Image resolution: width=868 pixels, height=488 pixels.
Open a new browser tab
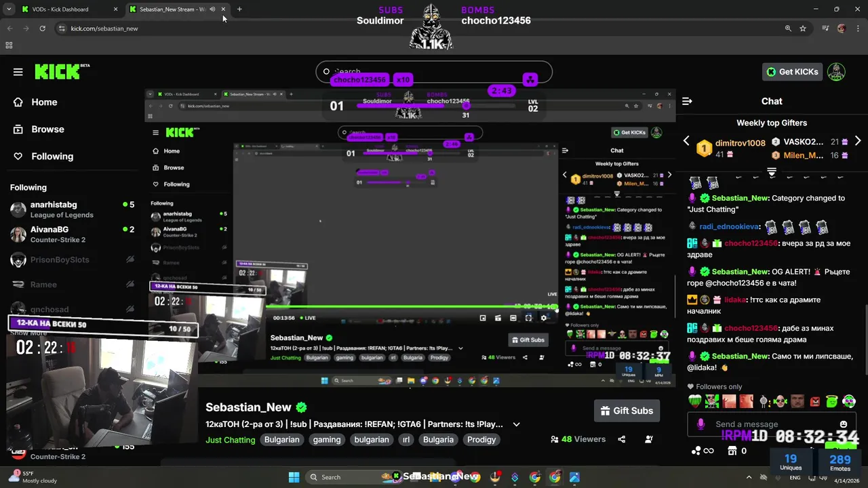tap(239, 9)
